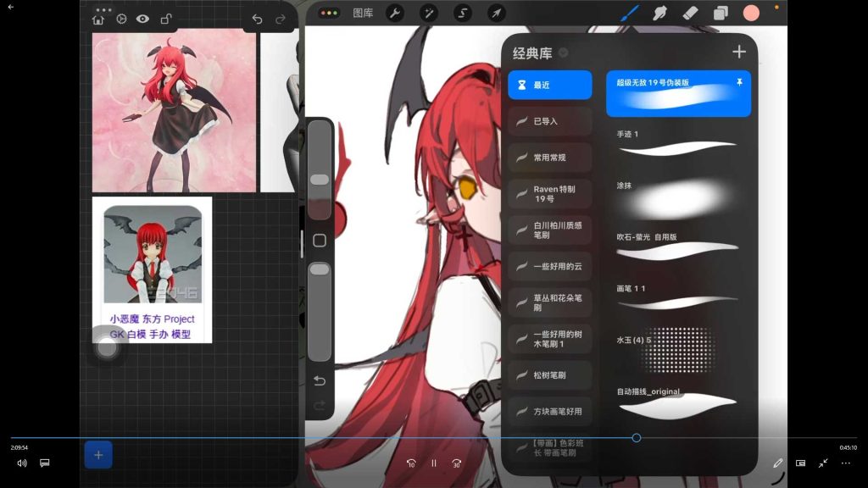
Task: Click the three-dots multitasking indicator in Procreate
Action: click(x=330, y=14)
